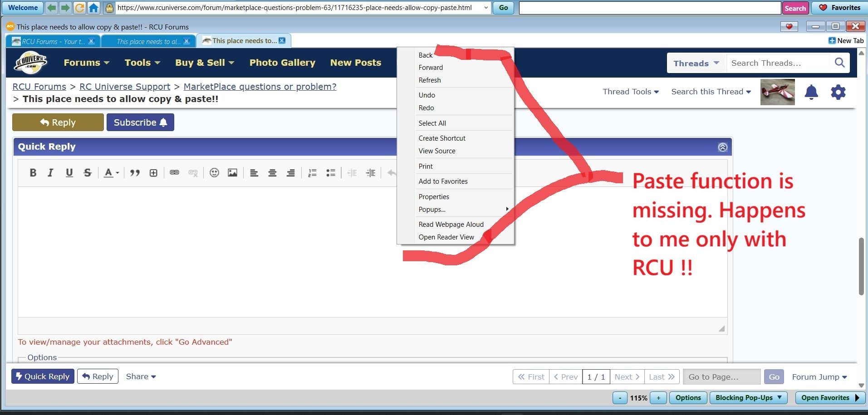868x415 pixels.
Task: Apply italic formatting in Quick Reply
Action: pyautogui.click(x=50, y=173)
